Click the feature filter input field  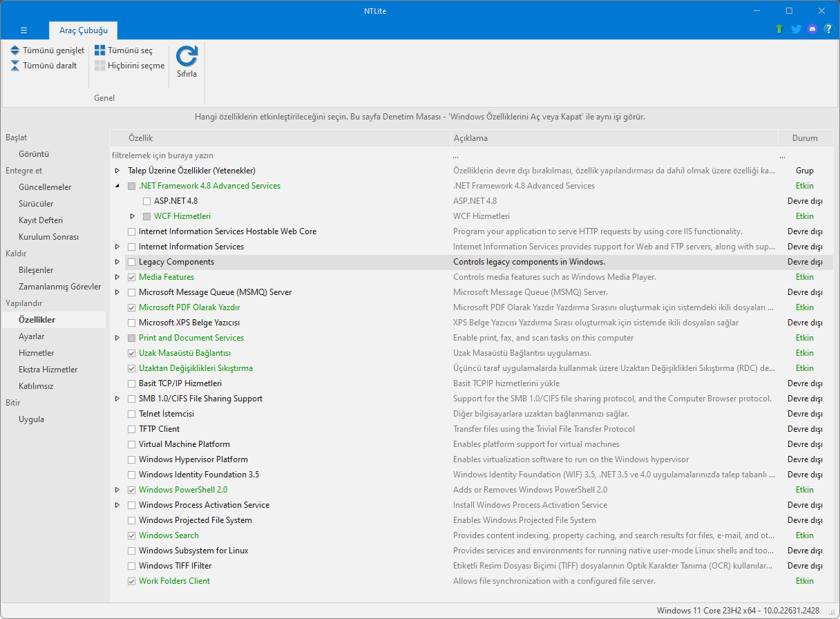click(x=280, y=155)
